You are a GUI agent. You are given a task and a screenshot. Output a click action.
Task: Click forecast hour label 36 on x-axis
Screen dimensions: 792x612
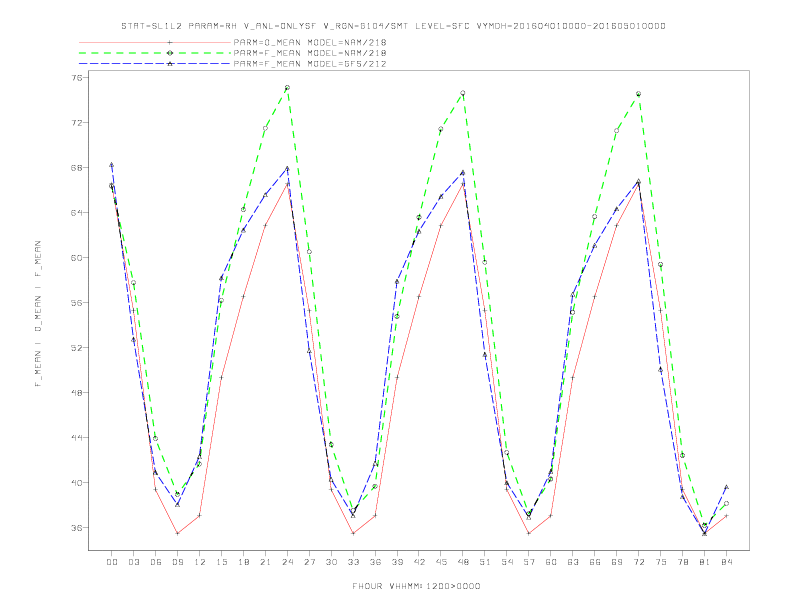[x=375, y=562]
